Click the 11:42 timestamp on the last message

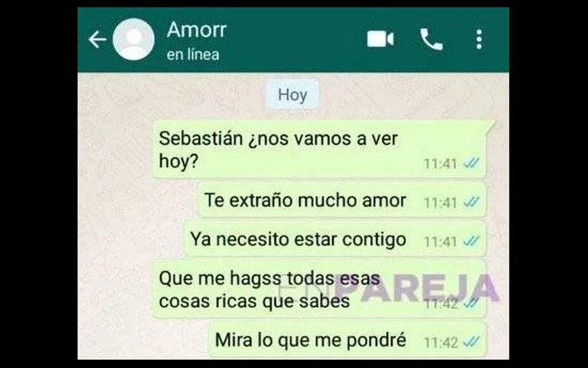[x=440, y=343]
